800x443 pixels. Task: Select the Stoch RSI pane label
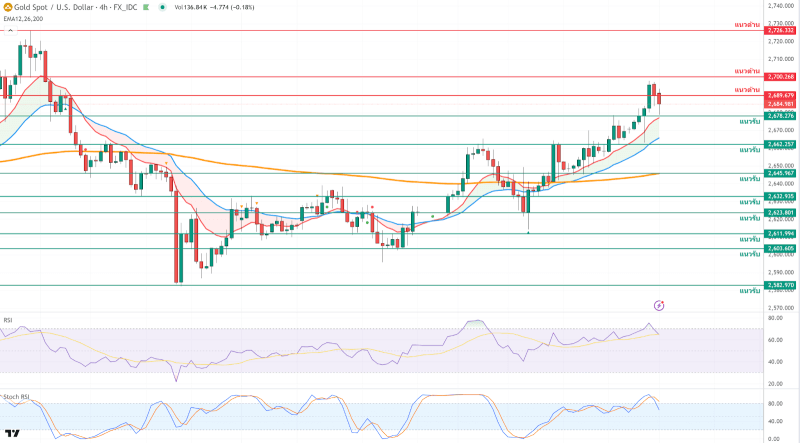point(15,396)
